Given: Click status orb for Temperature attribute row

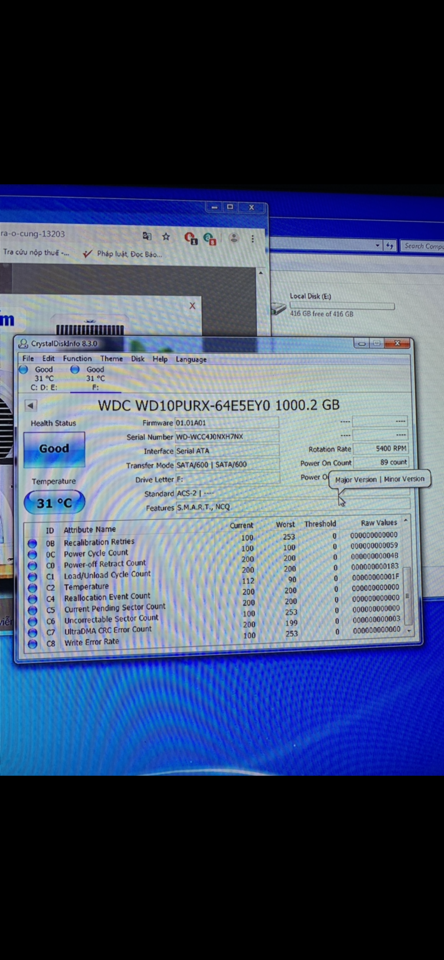Looking at the screenshot, I should pos(32,588).
